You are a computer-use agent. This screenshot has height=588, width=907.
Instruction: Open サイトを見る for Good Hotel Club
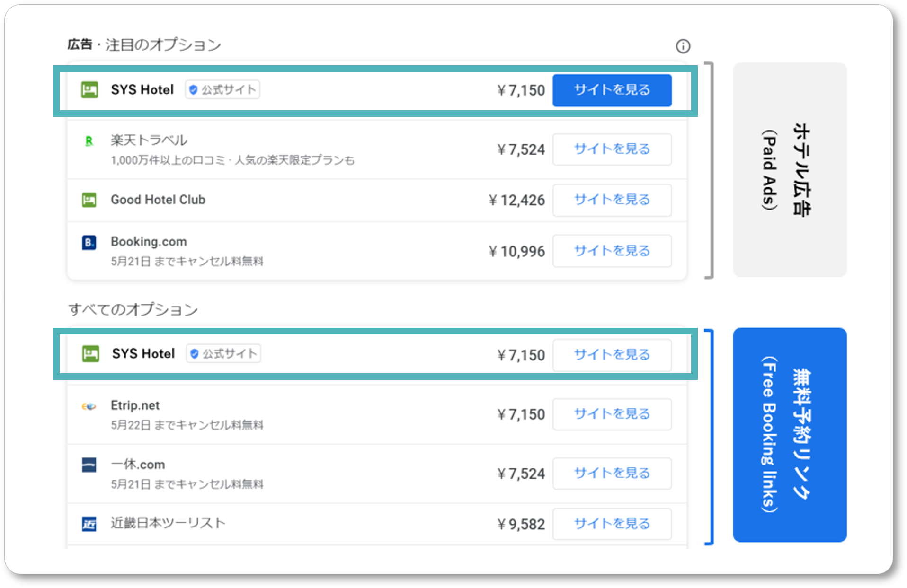pyautogui.click(x=612, y=200)
